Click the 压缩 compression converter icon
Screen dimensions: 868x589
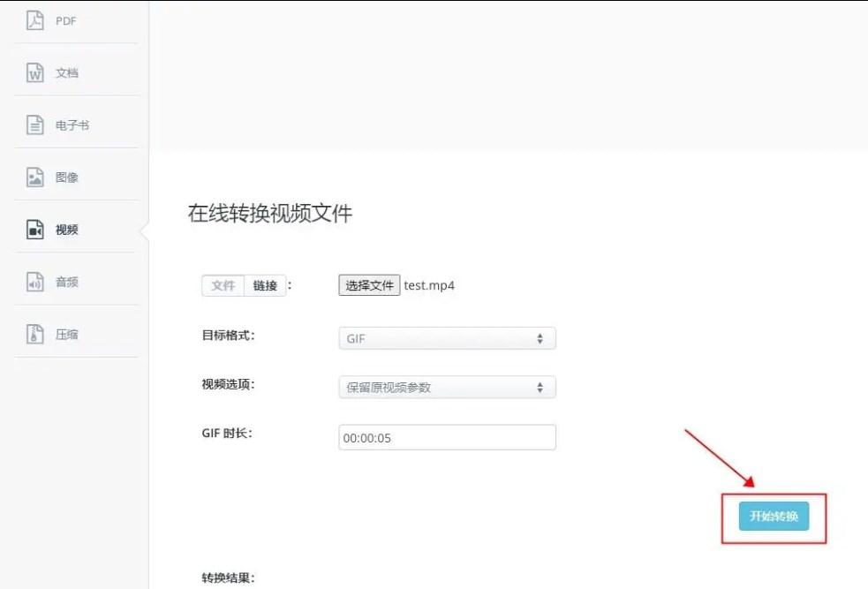[34, 333]
